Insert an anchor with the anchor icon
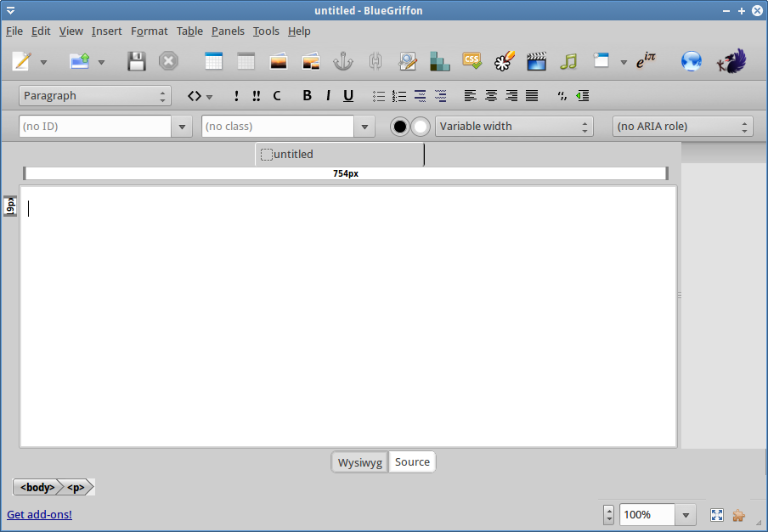768x532 pixels. [x=343, y=62]
